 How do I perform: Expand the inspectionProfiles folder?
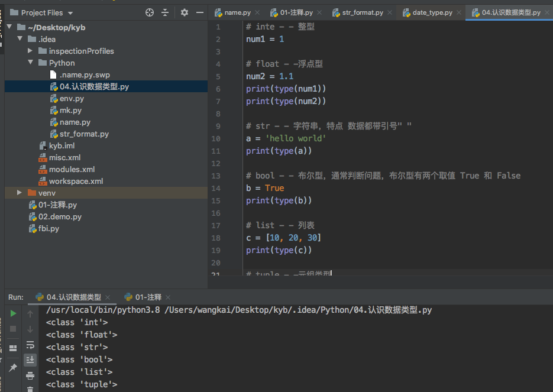(30, 51)
